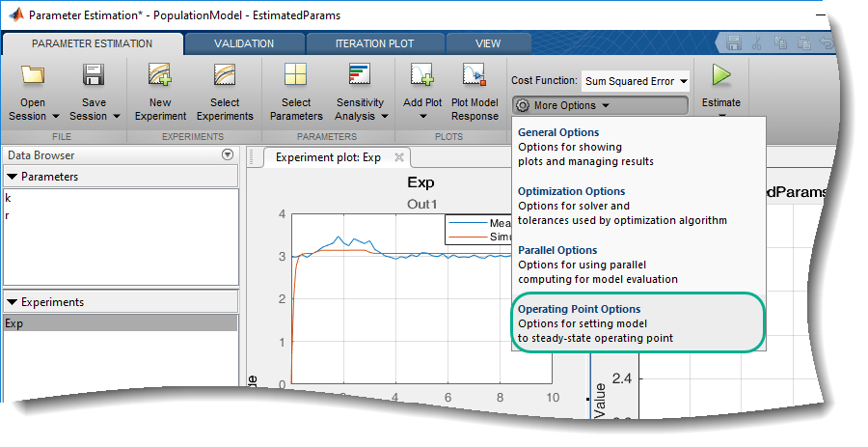Open Operating Point Options from the menu
Screen dimensions: 868x447
coord(638,322)
